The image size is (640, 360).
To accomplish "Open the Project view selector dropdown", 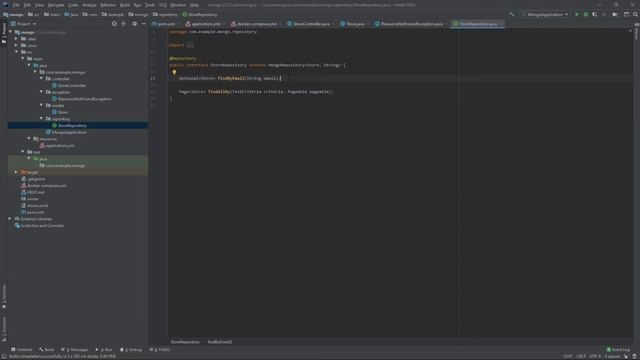I will (x=23, y=24).
